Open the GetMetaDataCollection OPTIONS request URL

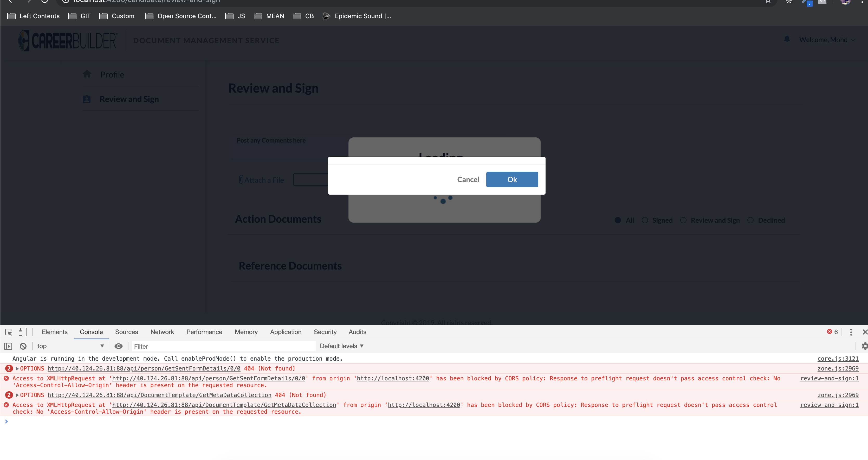159,395
